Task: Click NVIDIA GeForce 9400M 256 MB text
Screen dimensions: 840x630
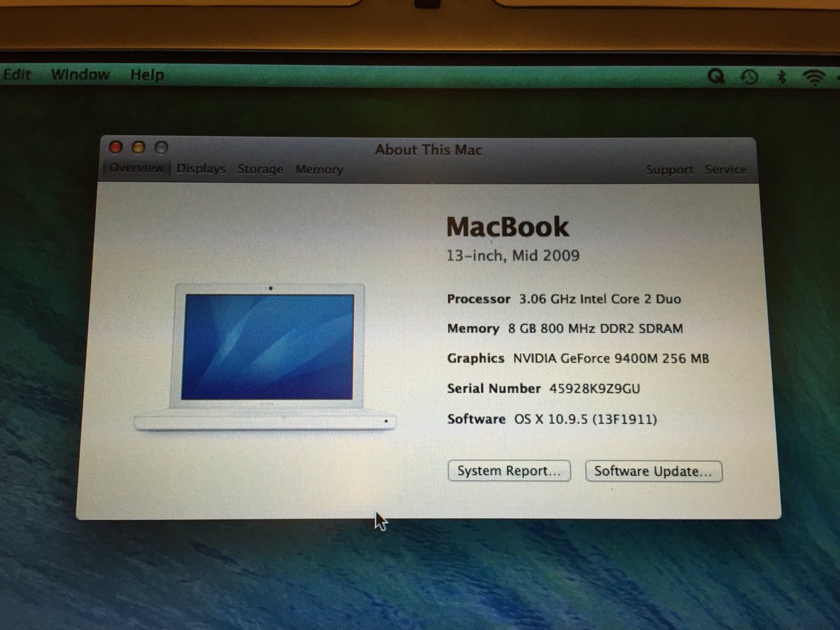Action: [x=611, y=358]
